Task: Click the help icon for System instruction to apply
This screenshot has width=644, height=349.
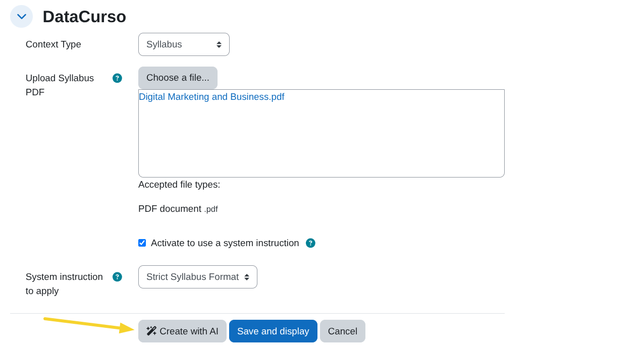Action: point(117,277)
